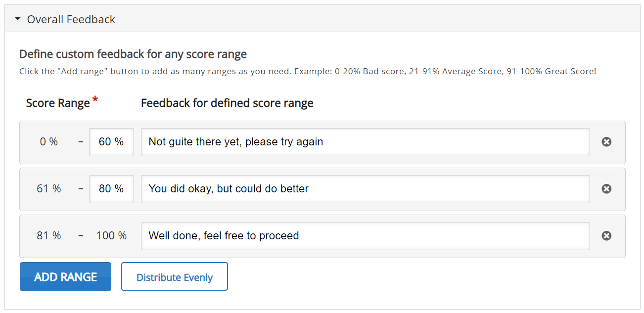This screenshot has width=644, height=313.
Task: Click the X icon beside the first feedback field
Action: point(606,142)
